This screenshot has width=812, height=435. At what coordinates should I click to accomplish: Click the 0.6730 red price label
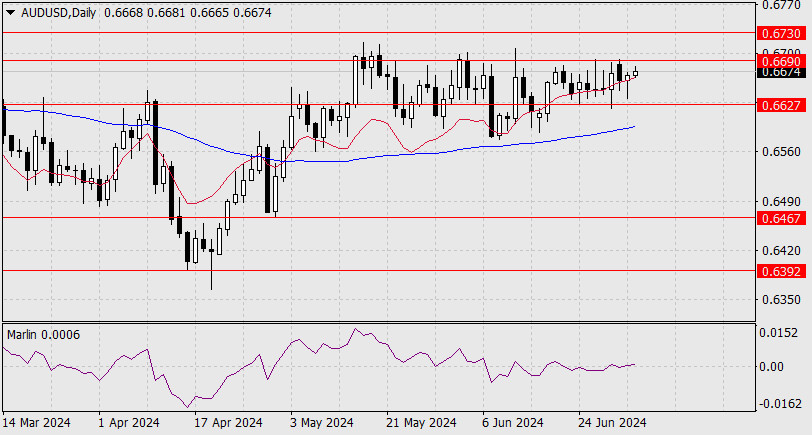780,34
